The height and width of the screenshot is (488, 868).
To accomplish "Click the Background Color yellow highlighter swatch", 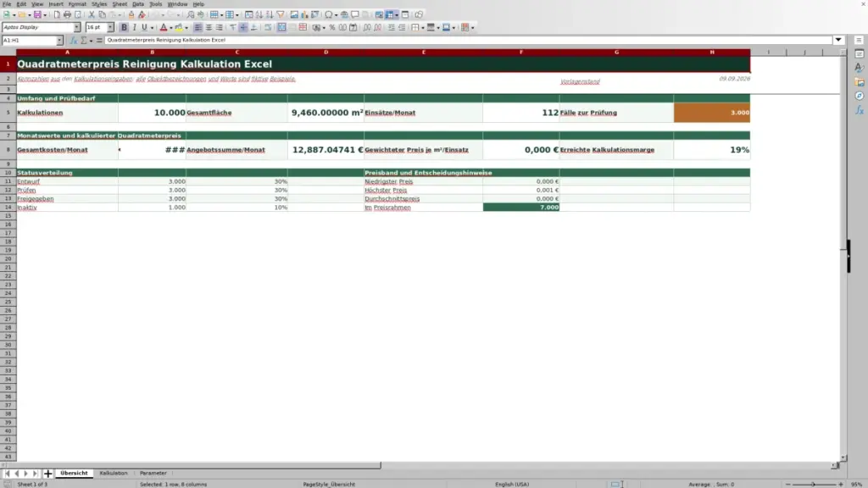I will pyautogui.click(x=179, y=28).
